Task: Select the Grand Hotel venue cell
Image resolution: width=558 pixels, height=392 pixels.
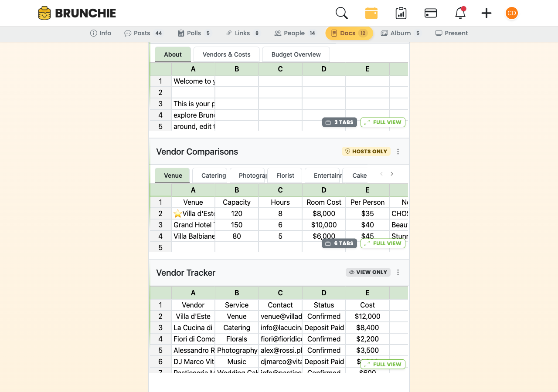Action: tap(193, 225)
